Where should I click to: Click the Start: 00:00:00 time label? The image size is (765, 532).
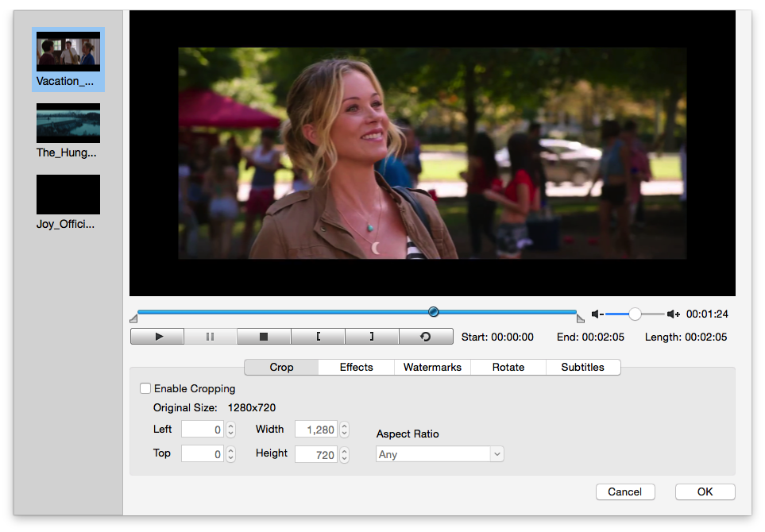(497, 337)
